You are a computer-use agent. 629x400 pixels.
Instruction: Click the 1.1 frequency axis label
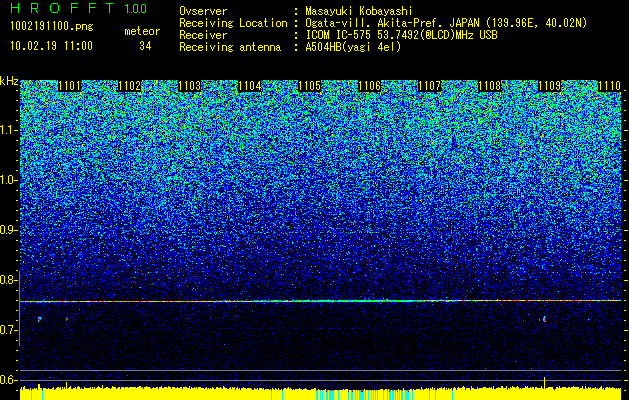8,130
